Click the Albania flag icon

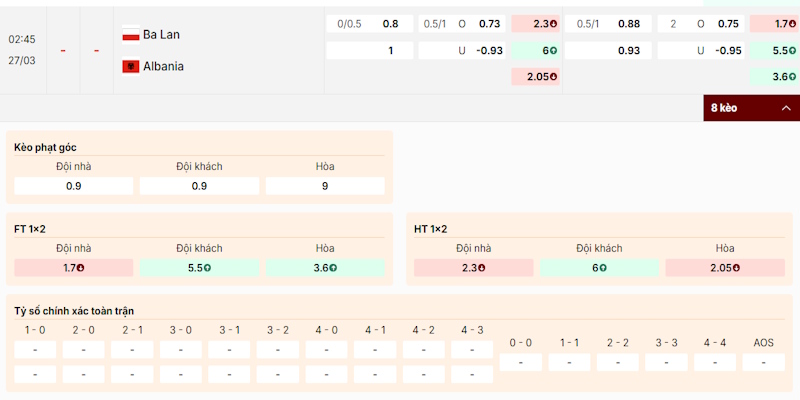[130, 66]
